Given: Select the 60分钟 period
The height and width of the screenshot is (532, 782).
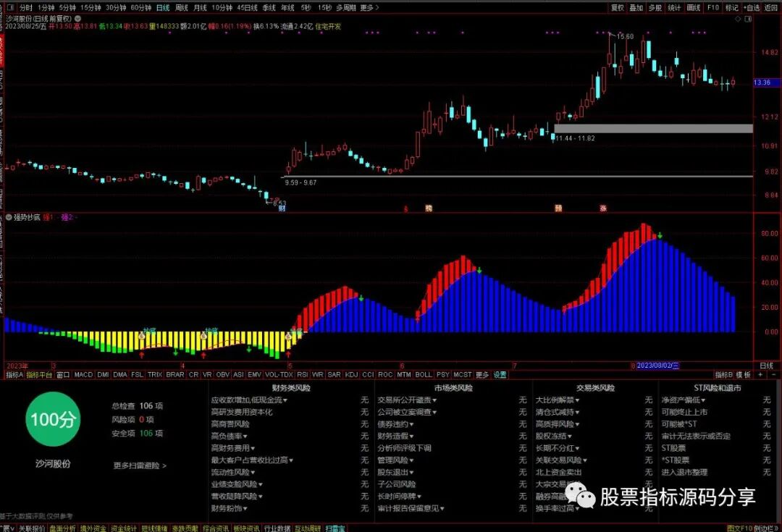Looking at the screenshot, I should point(140,7).
